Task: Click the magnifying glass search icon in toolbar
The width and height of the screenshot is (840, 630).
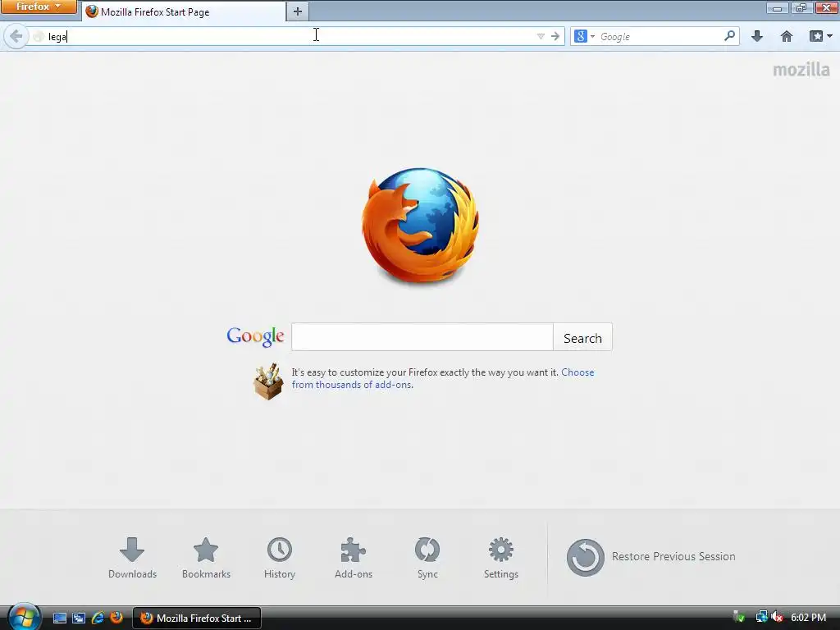Action: pyautogui.click(x=729, y=36)
